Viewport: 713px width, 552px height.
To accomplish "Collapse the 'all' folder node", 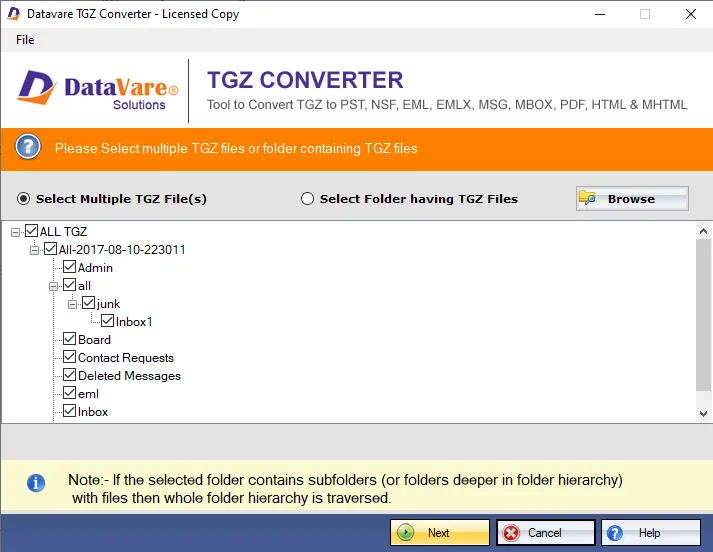I will 54,286.
